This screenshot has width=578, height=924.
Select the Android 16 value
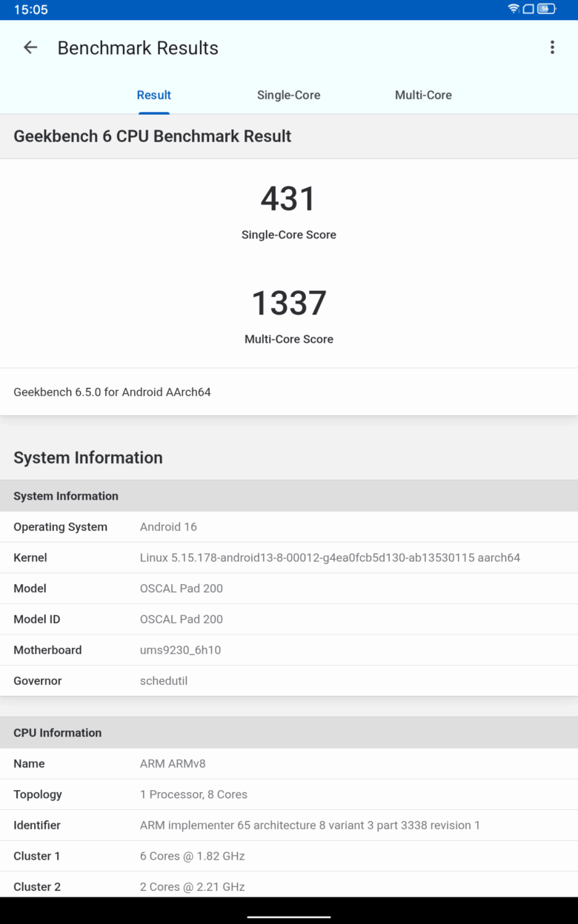point(168,527)
